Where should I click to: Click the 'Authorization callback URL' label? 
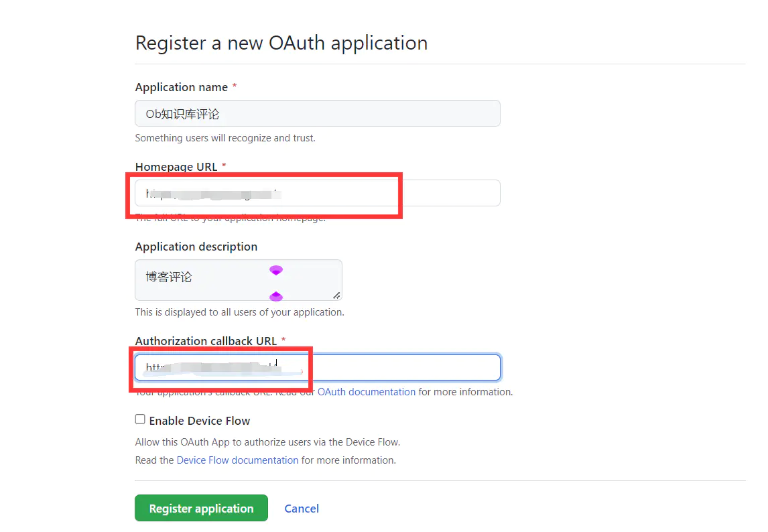coord(206,341)
